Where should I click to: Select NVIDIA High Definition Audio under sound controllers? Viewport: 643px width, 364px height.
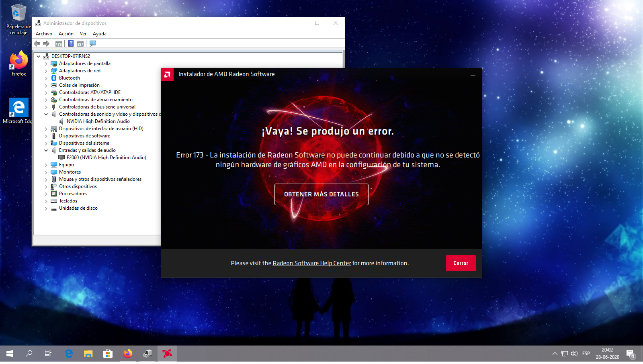pos(98,121)
